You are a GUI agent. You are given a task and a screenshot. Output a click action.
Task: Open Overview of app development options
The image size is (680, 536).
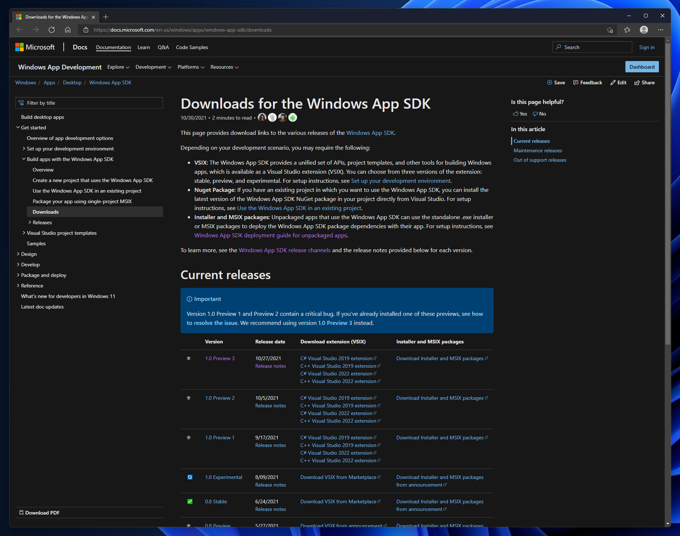click(x=70, y=138)
